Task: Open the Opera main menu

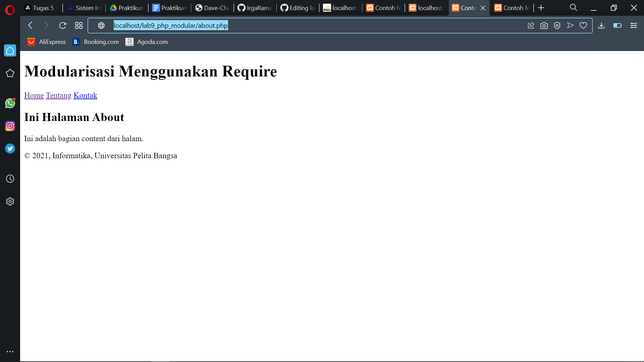Action: [10, 10]
